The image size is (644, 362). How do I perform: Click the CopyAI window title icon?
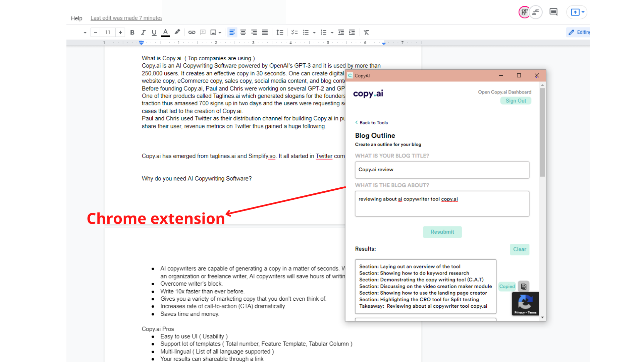point(350,75)
